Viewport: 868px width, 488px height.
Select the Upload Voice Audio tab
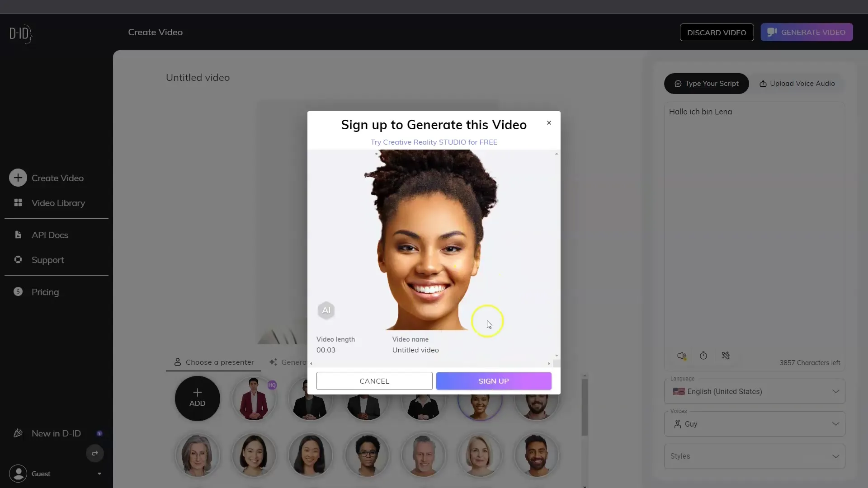797,84
